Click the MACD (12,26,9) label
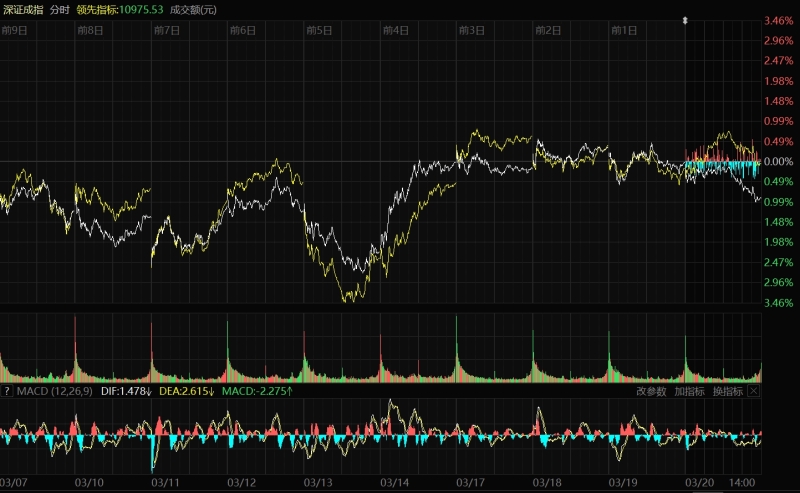Screen dimensions: 800x493 55,391
